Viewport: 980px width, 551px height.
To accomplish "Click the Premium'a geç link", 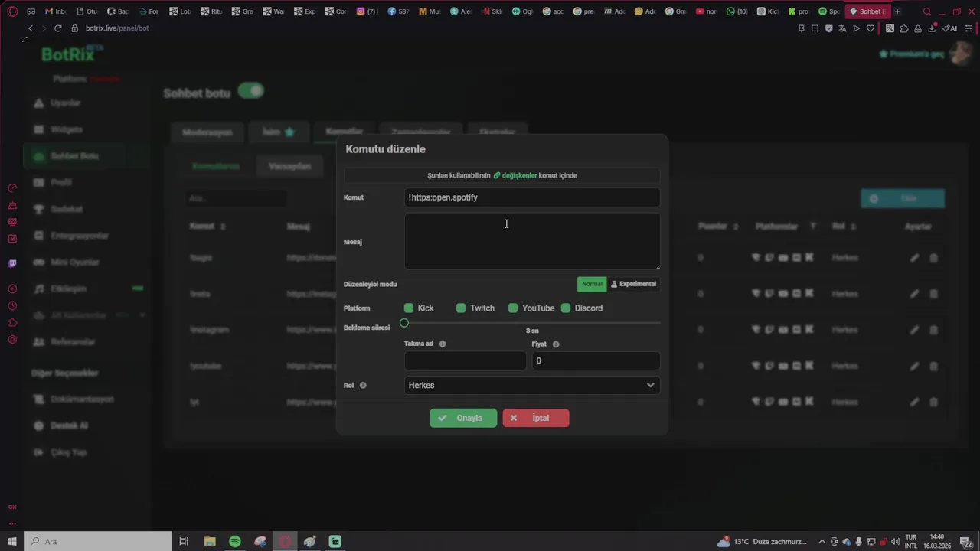I will pos(912,54).
